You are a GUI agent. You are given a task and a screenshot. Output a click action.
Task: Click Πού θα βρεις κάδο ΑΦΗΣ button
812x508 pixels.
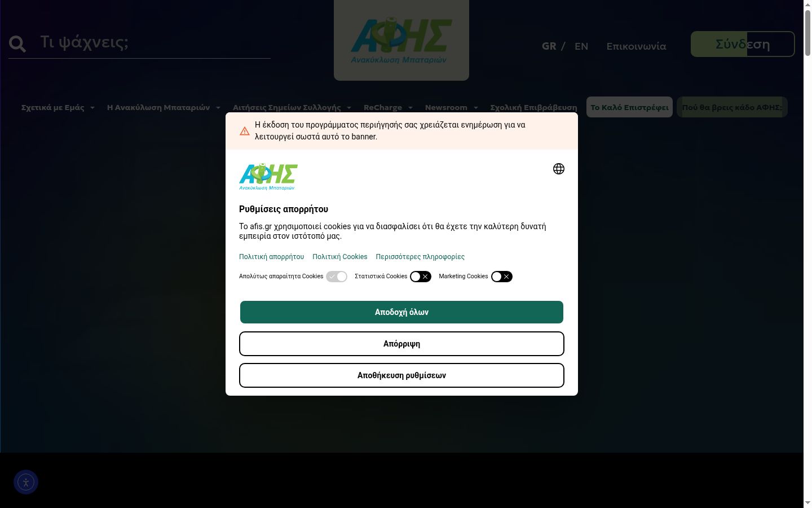732,107
